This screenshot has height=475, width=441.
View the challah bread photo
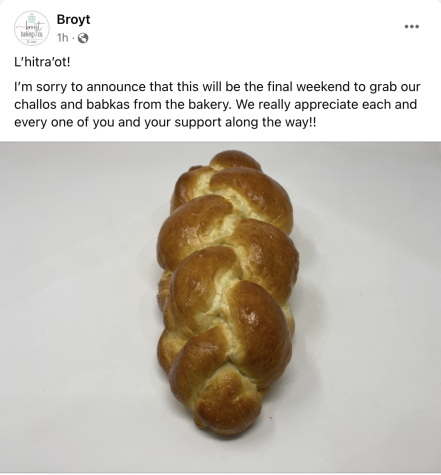coord(220,307)
